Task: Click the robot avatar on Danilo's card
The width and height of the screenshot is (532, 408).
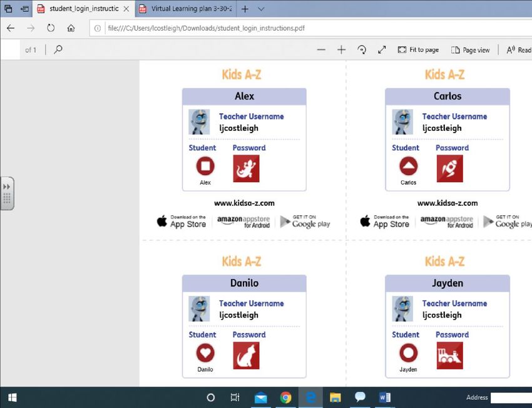Action: [x=199, y=309]
